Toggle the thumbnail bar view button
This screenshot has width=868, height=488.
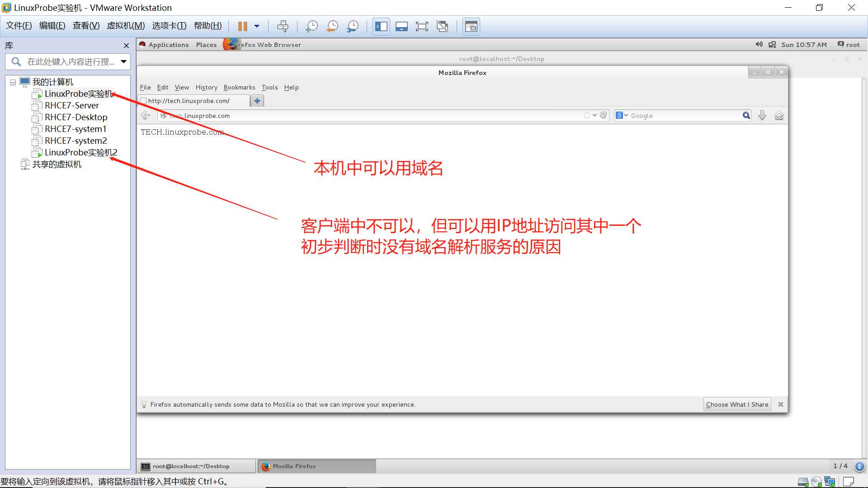(x=401, y=26)
